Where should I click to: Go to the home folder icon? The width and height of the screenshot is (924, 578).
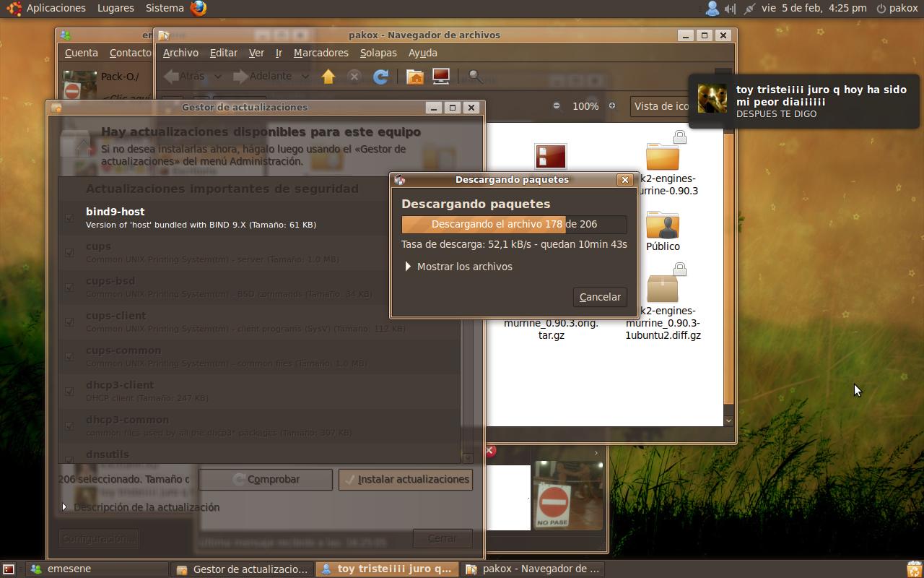415,76
